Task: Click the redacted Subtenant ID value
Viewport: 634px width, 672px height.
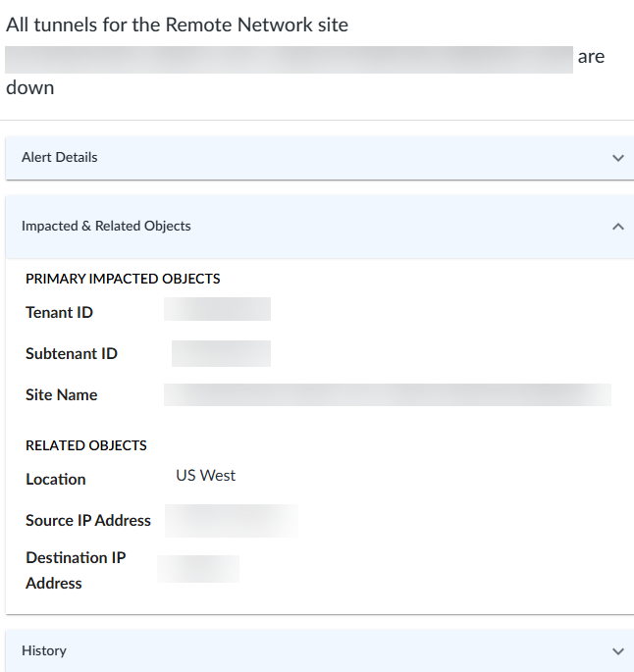Action: pyautogui.click(x=221, y=353)
